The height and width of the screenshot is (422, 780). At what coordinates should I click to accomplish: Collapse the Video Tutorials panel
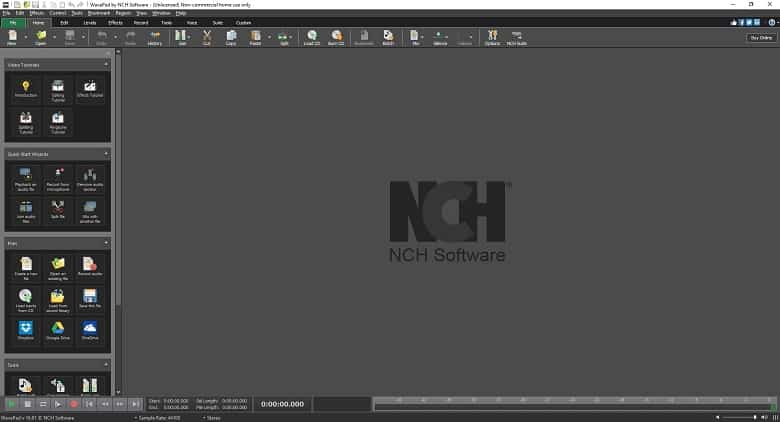(x=106, y=65)
